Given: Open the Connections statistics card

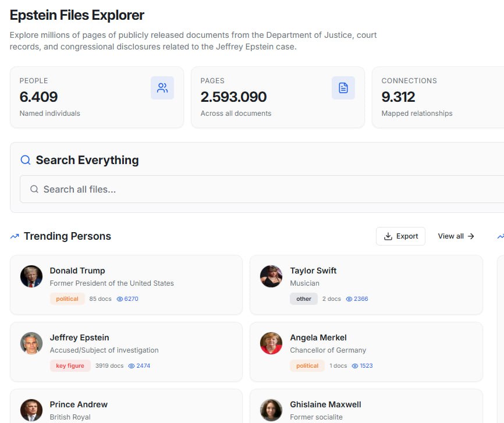Looking at the screenshot, I should [438, 97].
